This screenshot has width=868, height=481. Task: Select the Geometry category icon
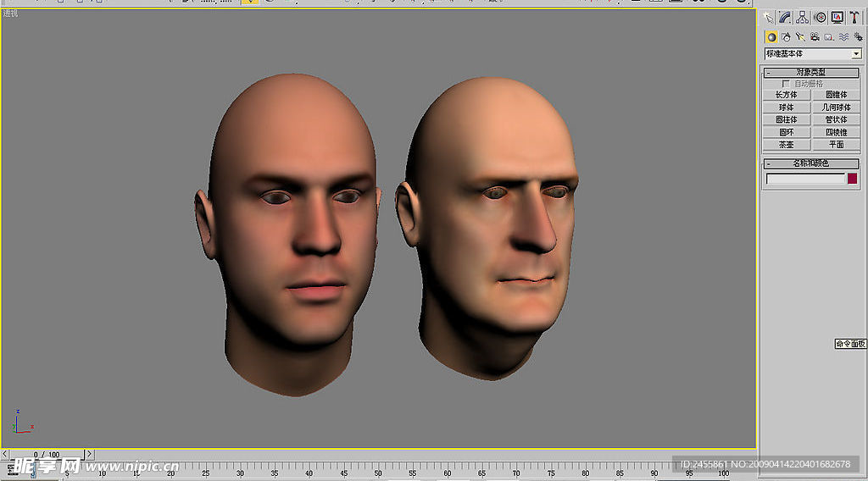[x=771, y=37]
